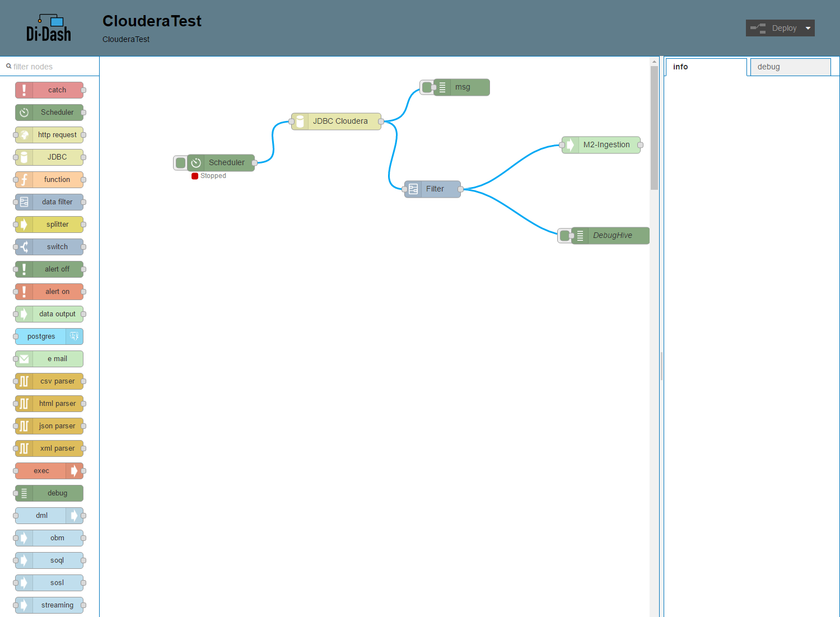Choose the switch palette node
Screen dimensions: 840x617
49,247
